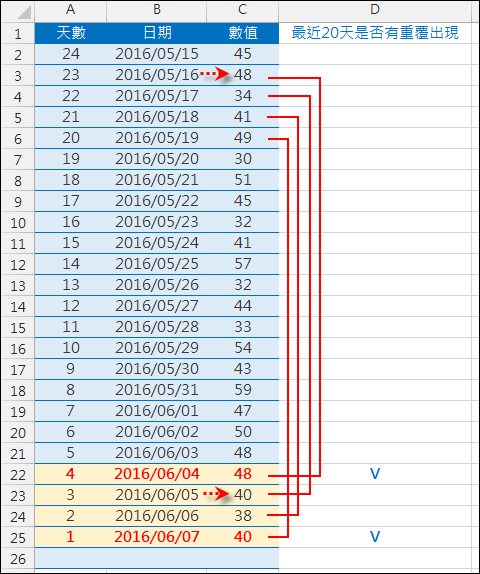Click date cell 2016/05/18
The width and height of the screenshot is (480, 574).
point(157,117)
